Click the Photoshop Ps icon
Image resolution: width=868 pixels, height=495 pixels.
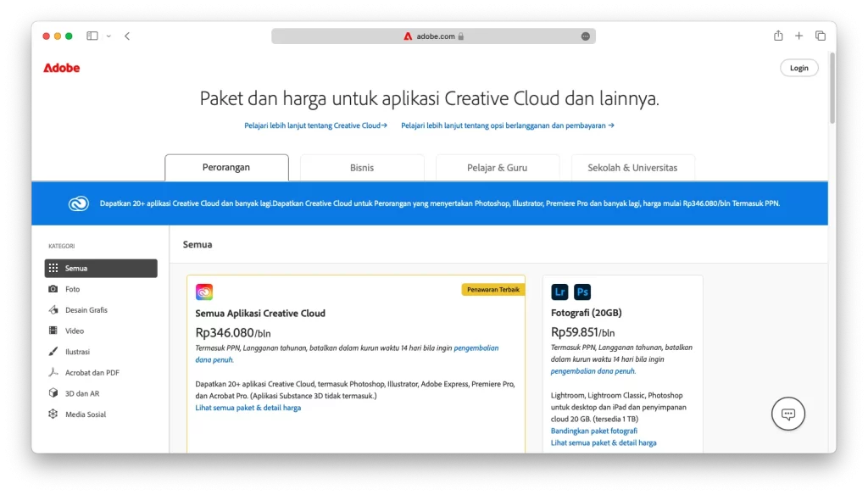(x=582, y=292)
